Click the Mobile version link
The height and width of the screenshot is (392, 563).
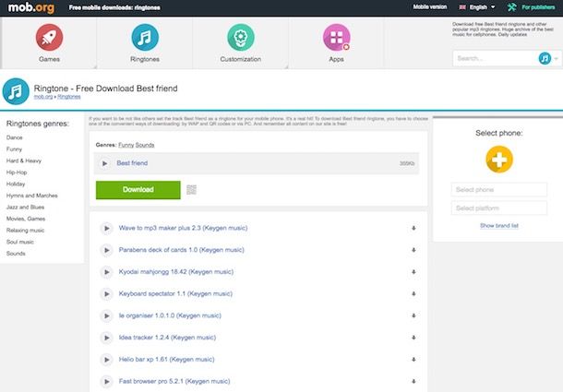pos(430,6)
